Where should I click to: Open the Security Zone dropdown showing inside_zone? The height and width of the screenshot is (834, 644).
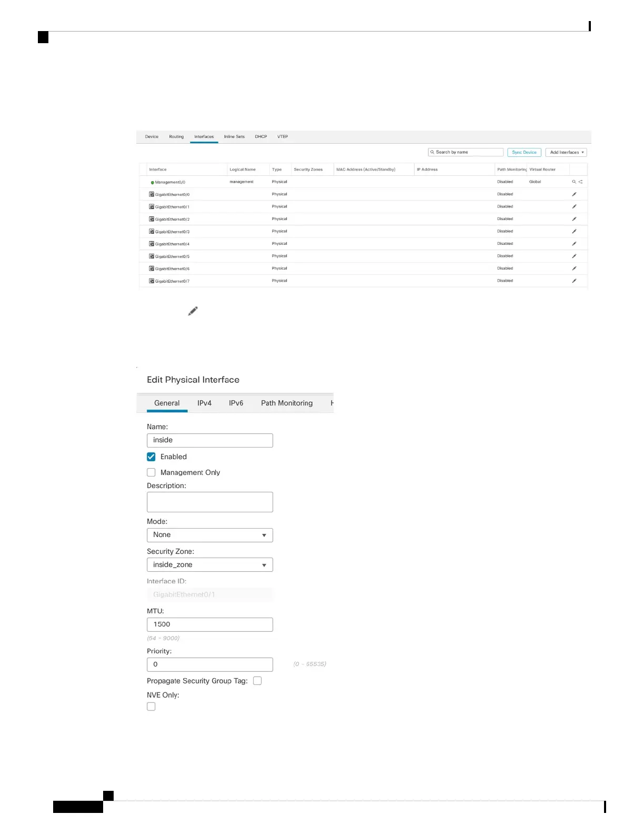210,565
